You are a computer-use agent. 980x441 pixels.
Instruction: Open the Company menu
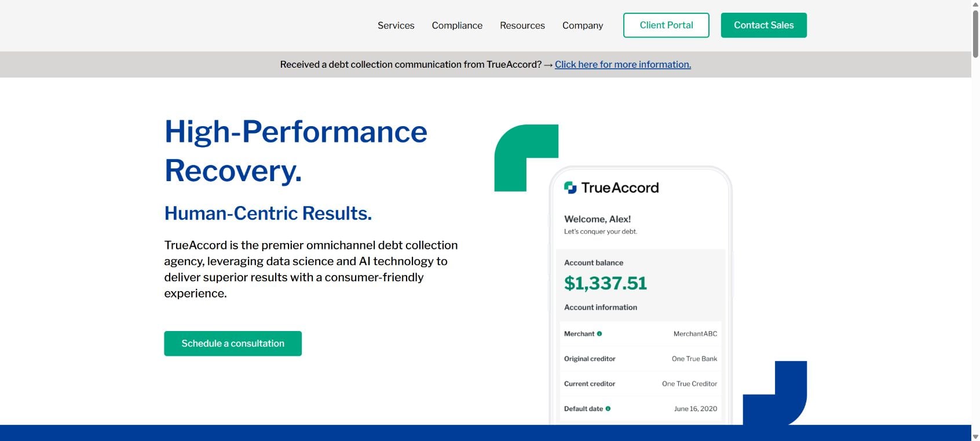[x=582, y=25]
